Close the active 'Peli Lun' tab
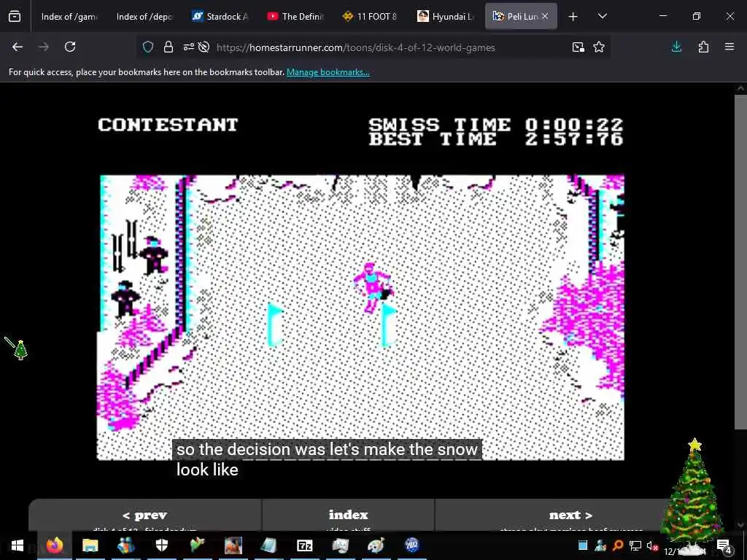 pos(545,17)
